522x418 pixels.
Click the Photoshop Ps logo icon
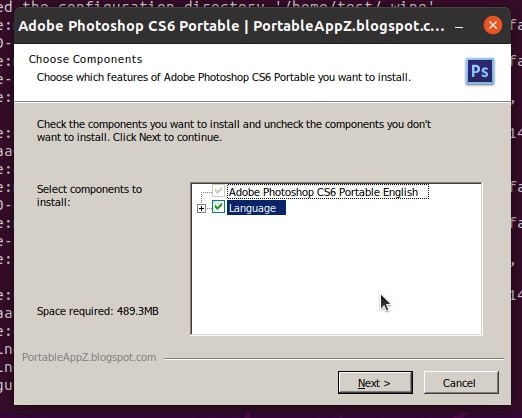480,71
